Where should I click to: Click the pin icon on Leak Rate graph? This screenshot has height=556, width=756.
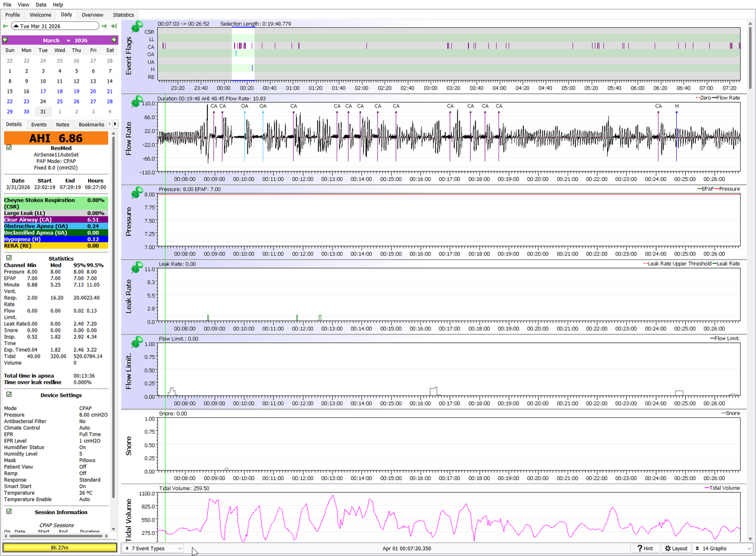(x=137, y=266)
